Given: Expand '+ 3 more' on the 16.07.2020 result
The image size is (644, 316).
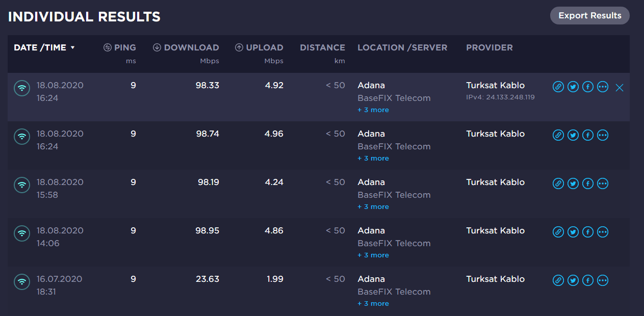Looking at the screenshot, I should [x=373, y=303].
